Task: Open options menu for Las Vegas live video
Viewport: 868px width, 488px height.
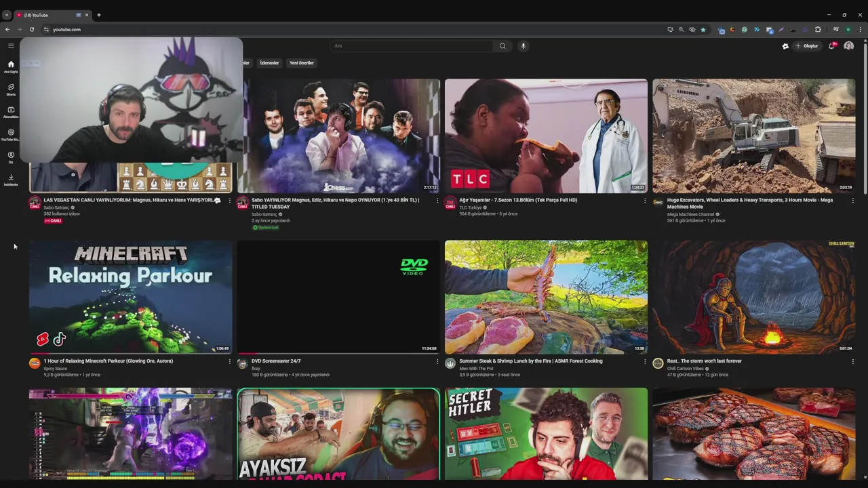Action: click(x=229, y=201)
